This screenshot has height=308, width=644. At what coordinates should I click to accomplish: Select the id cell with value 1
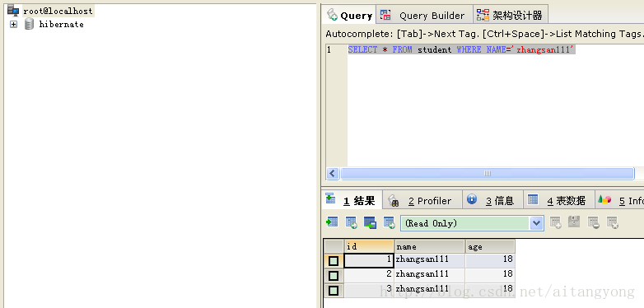tap(369, 260)
